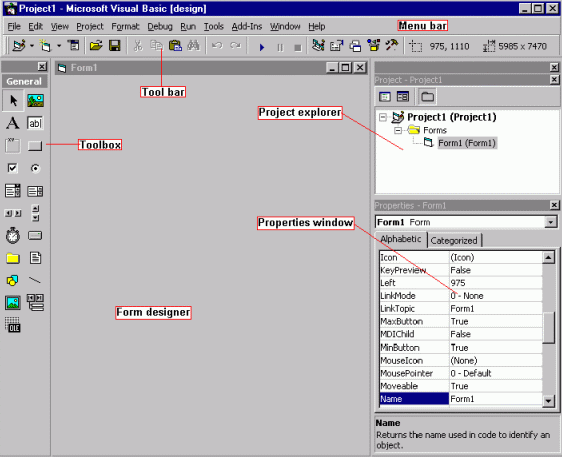Open the File menu
Viewport: 562px width, 457px height.
click(14, 27)
